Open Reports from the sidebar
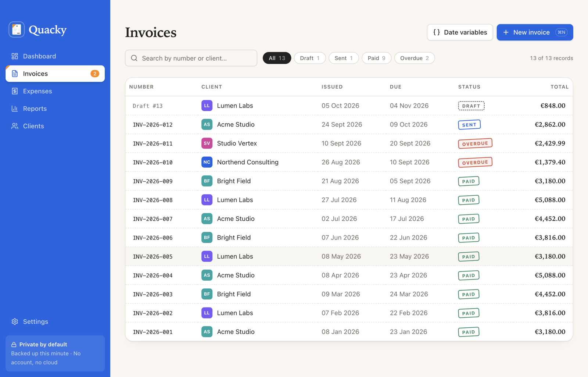This screenshot has height=377, width=588. point(55,109)
